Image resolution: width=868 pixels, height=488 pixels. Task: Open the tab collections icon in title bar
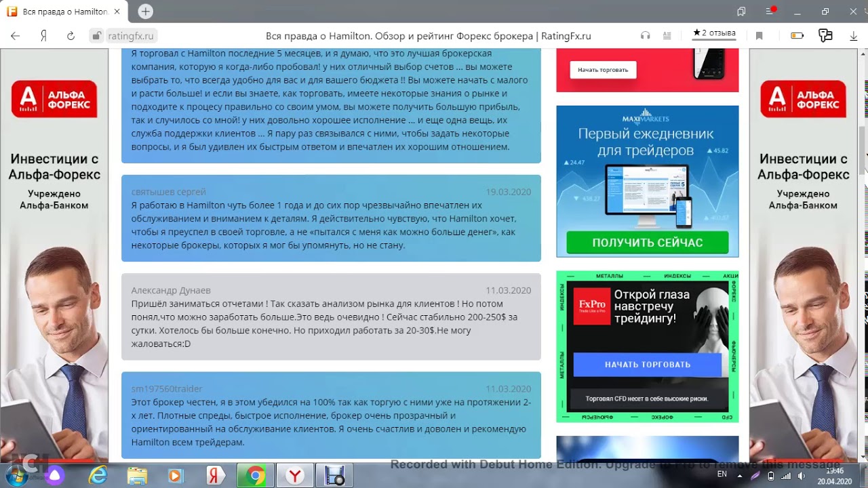[741, 12]
